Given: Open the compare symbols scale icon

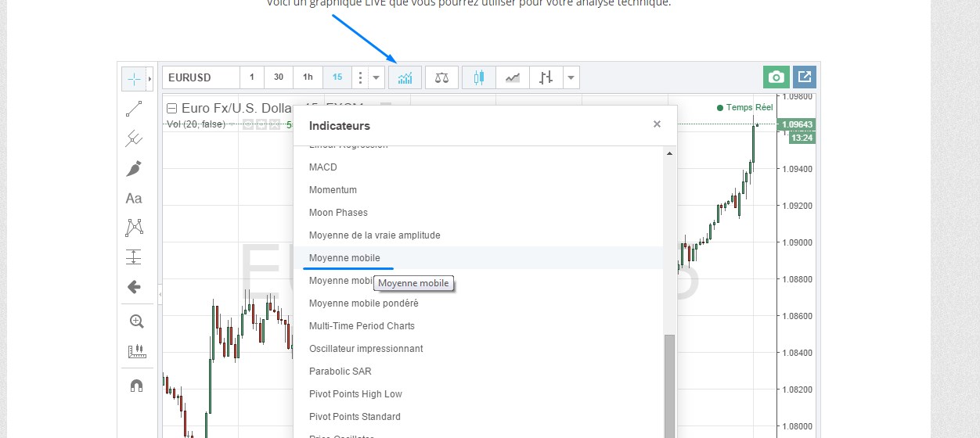Looking at the screenshot, I should (x=441, y=77).
